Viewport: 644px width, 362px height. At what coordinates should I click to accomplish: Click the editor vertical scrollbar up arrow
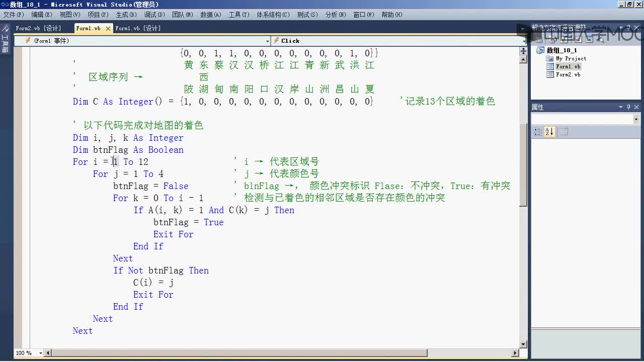(x=523, y=60)
